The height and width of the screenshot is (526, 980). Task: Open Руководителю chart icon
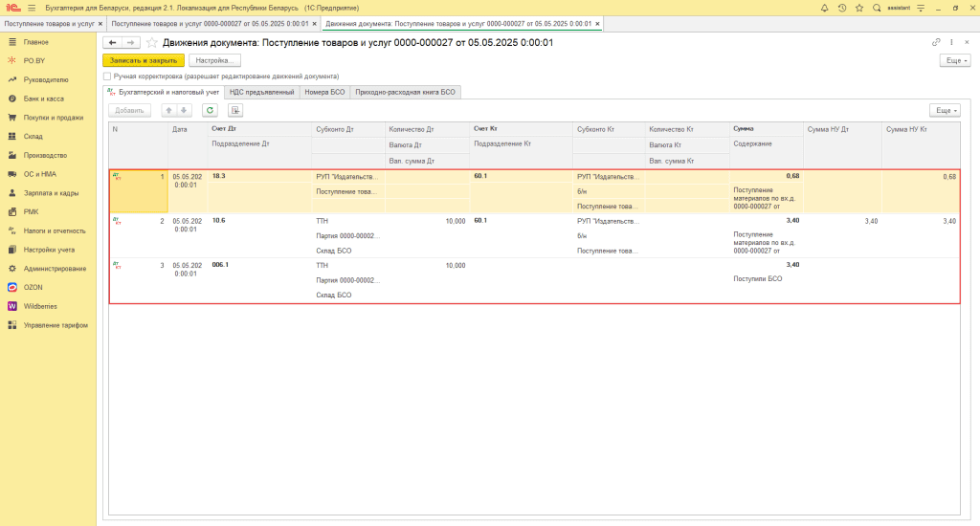(11, 80)
